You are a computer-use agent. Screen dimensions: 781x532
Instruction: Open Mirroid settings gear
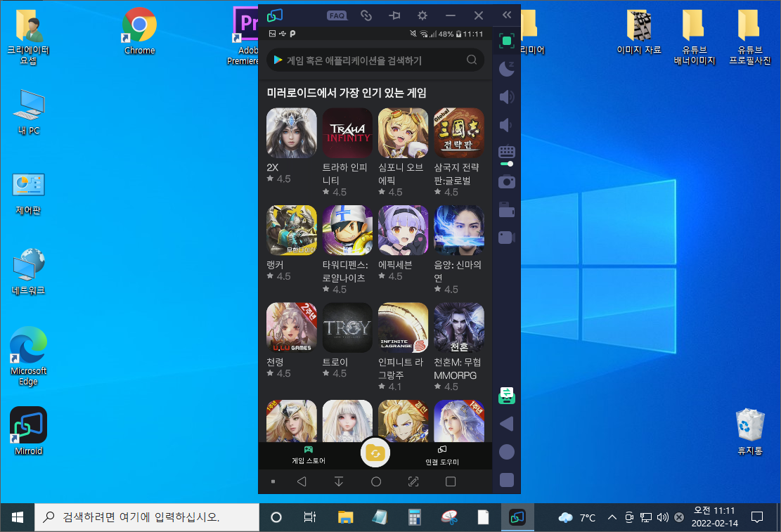click(422, 15)
